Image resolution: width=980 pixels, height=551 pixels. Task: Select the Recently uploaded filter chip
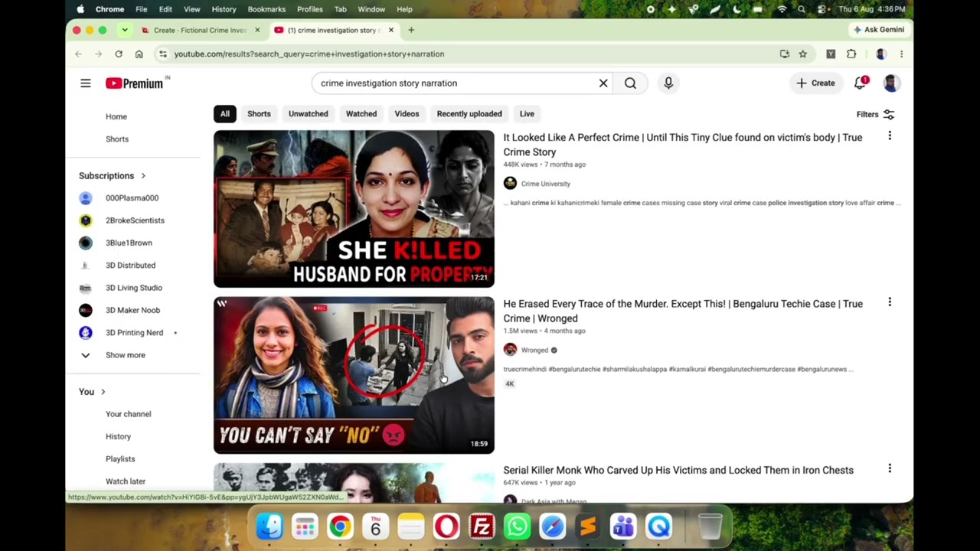pyautogui.click(x=469, y=114)
